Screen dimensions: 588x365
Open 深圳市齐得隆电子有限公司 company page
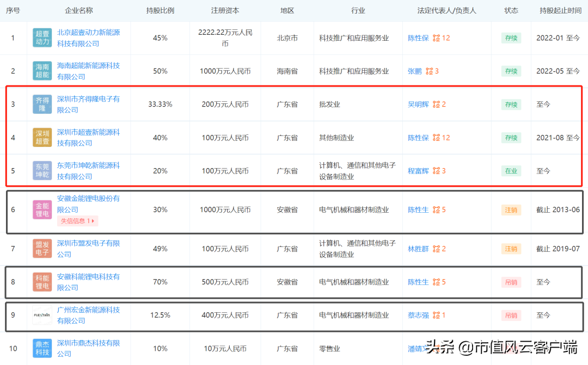89,104
